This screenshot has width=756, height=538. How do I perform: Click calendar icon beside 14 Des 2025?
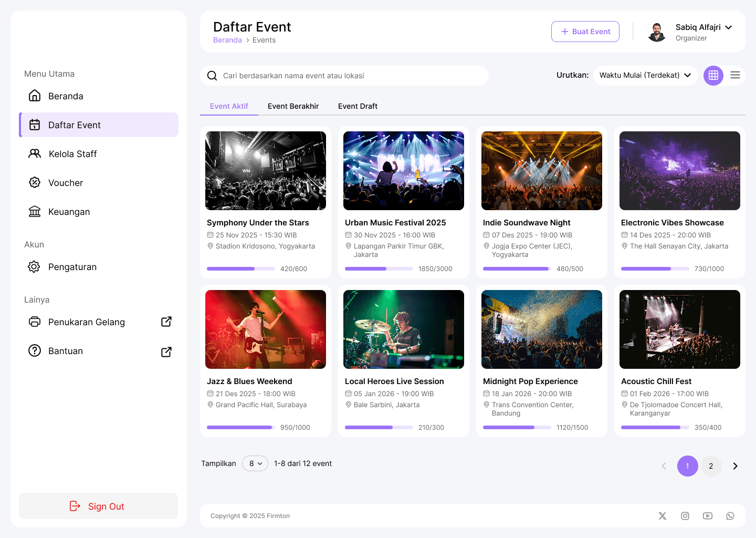[624, 235]
